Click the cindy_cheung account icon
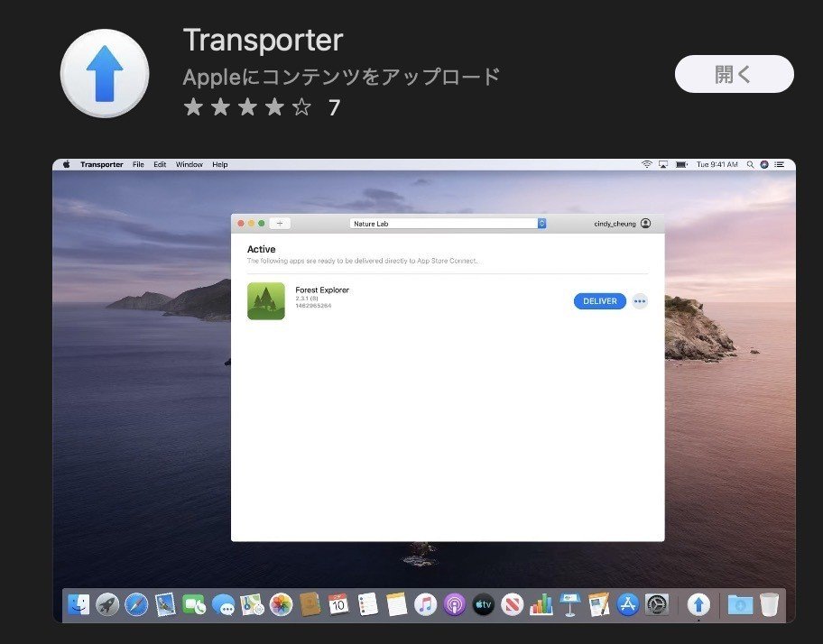Screen dimensions: 823x644 [645, 224]
